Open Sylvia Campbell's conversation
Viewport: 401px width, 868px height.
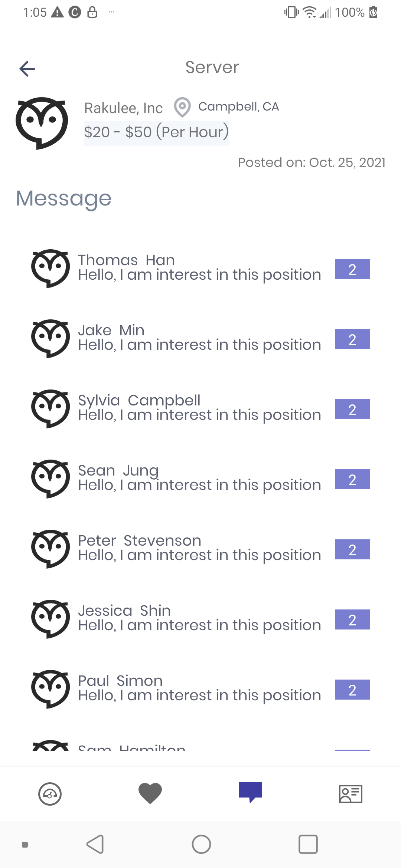pyautogui.click(x=200, y=409)
